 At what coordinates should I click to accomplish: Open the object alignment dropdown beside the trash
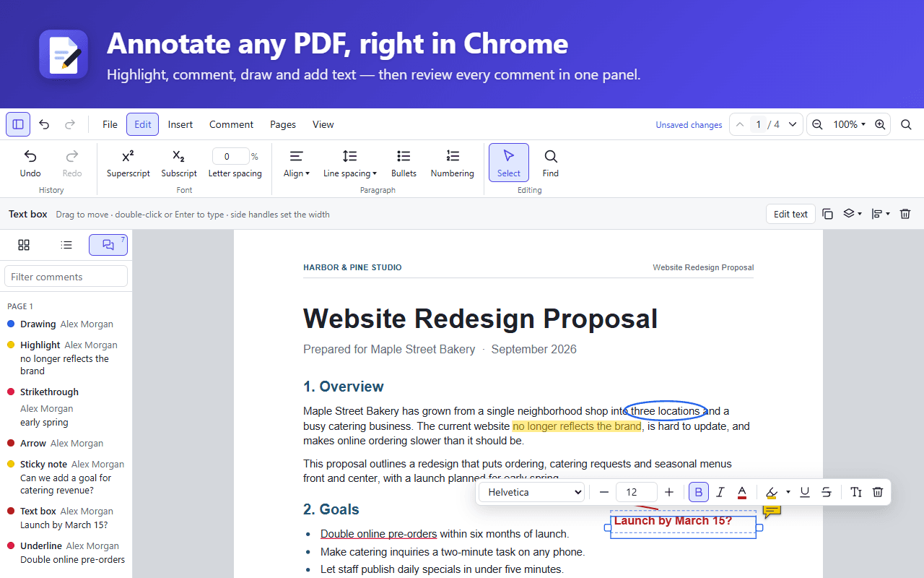(x=881, y=214)
